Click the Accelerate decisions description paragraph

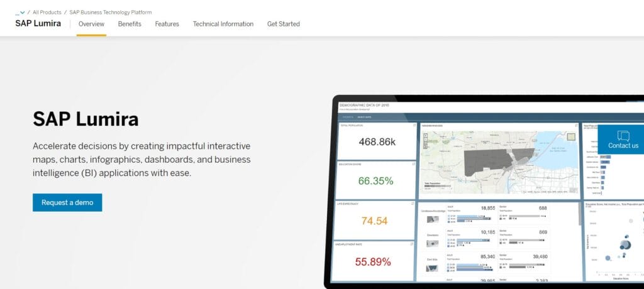point(142,160)
